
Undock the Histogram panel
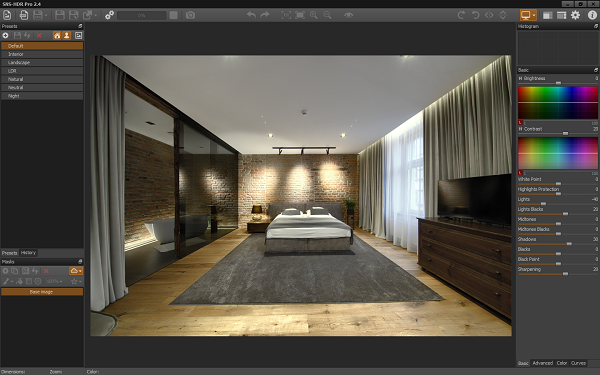tap(596, 26)
